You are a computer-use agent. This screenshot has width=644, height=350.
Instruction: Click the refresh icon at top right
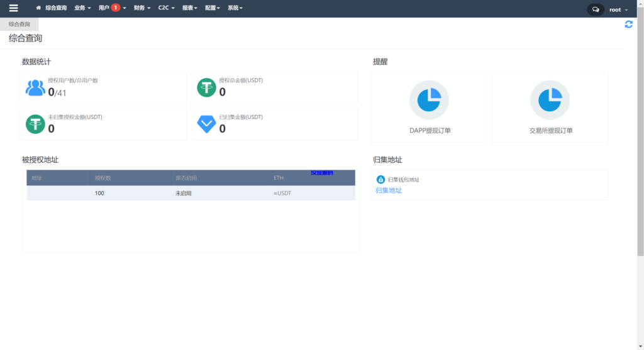(x=628, y=25)
